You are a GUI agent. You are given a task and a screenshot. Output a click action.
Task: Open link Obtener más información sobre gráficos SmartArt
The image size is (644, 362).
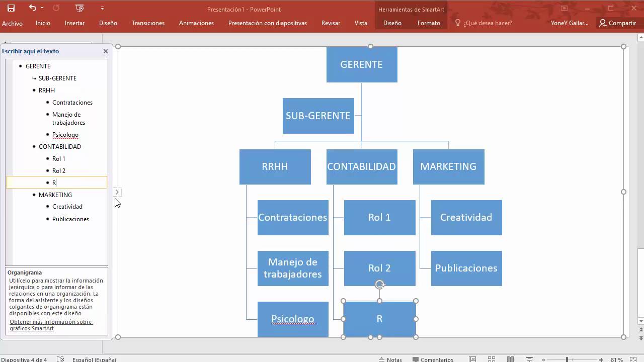pos(51,325)
